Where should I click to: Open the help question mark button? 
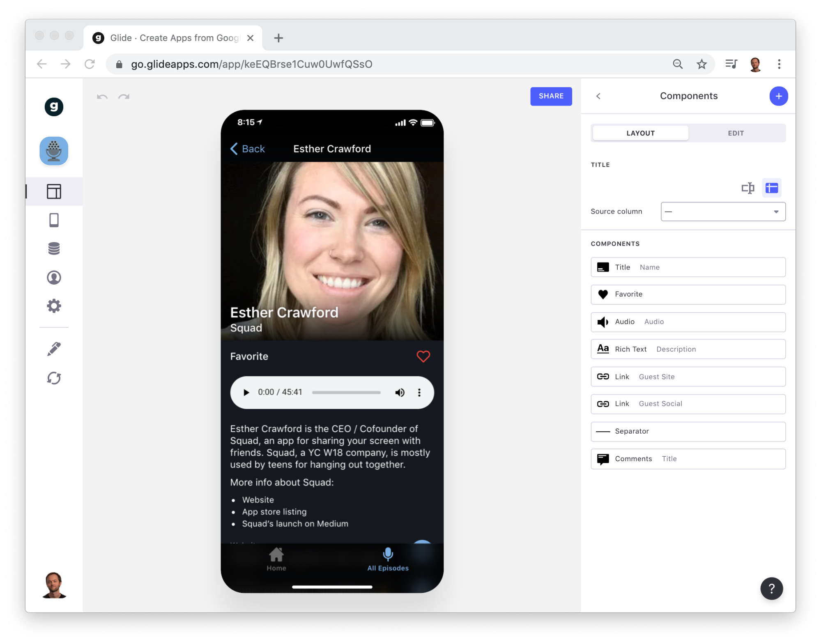coord(771,589)
